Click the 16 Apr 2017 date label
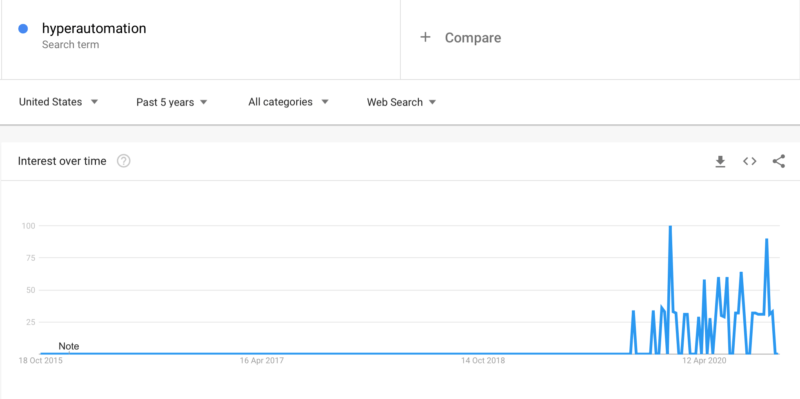 (262, 361)
